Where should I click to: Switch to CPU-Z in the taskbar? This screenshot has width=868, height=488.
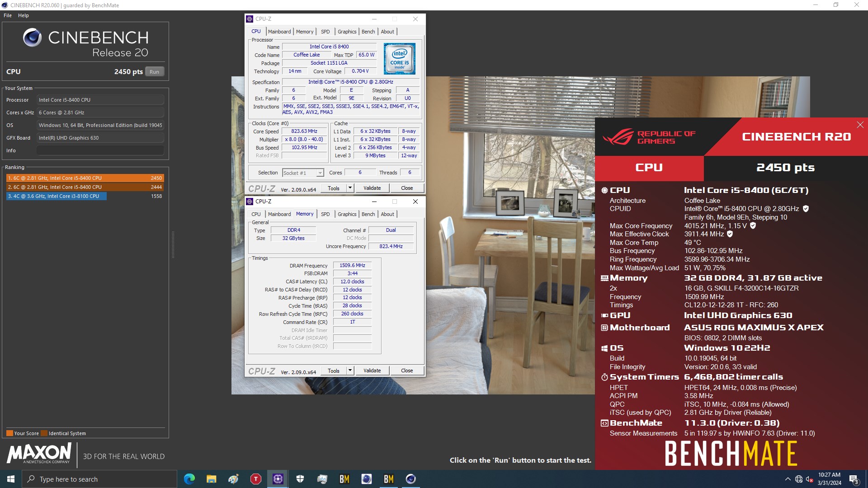[278, 479]
